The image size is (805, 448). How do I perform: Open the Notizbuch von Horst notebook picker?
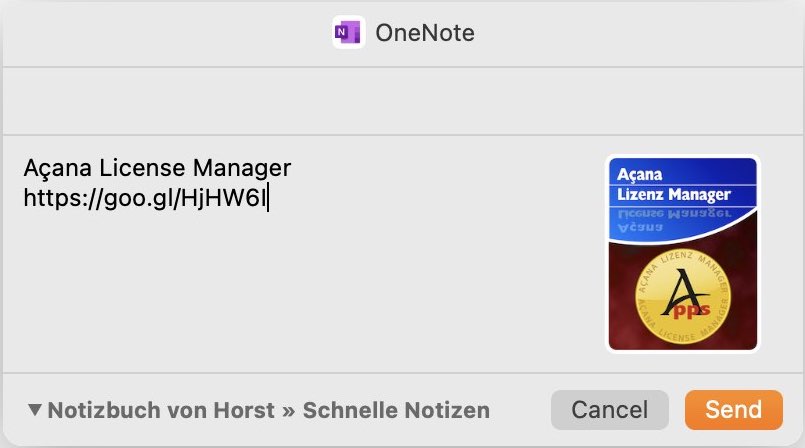pyautogui.click(x=161, y=410)
